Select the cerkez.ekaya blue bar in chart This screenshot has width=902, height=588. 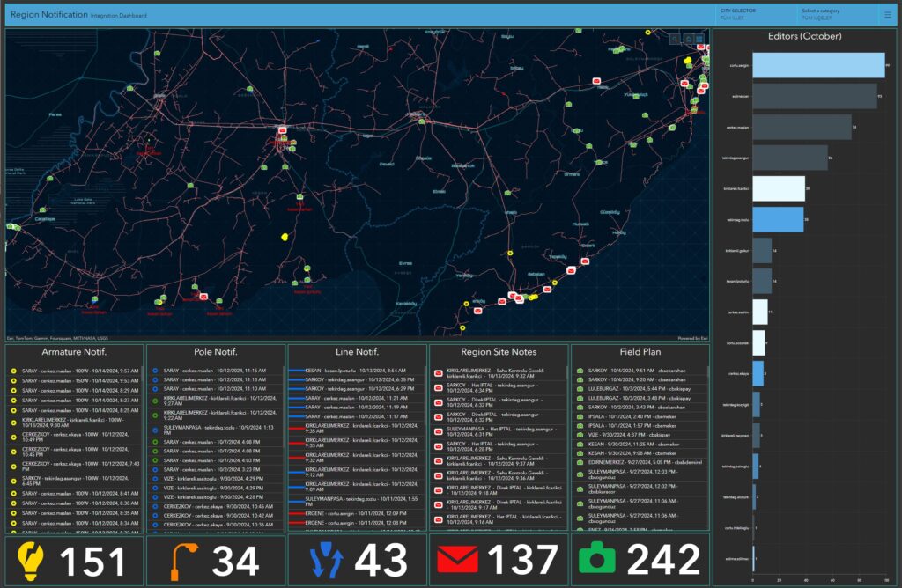758,373
